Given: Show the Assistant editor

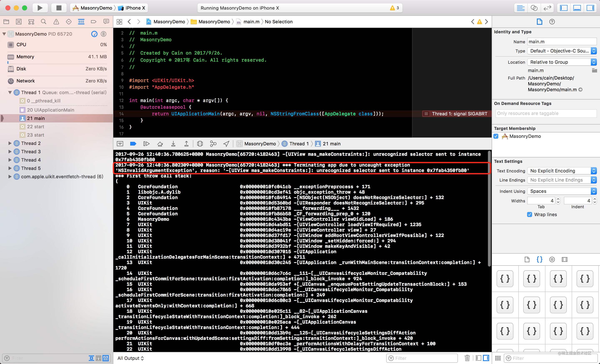Looking at the screenshot, I should point(534,8).
